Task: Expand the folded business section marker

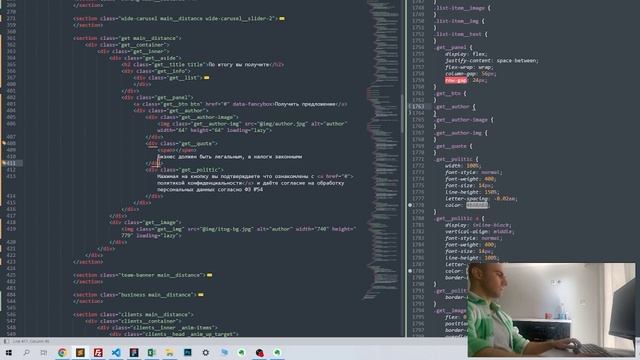Action: [x=201, y=295]
